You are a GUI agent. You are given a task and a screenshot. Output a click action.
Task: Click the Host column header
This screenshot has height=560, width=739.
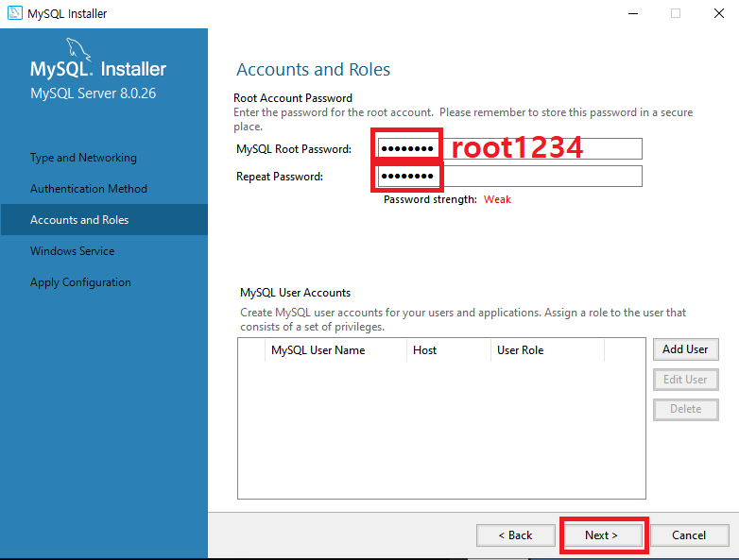click(x=448, y=350)
